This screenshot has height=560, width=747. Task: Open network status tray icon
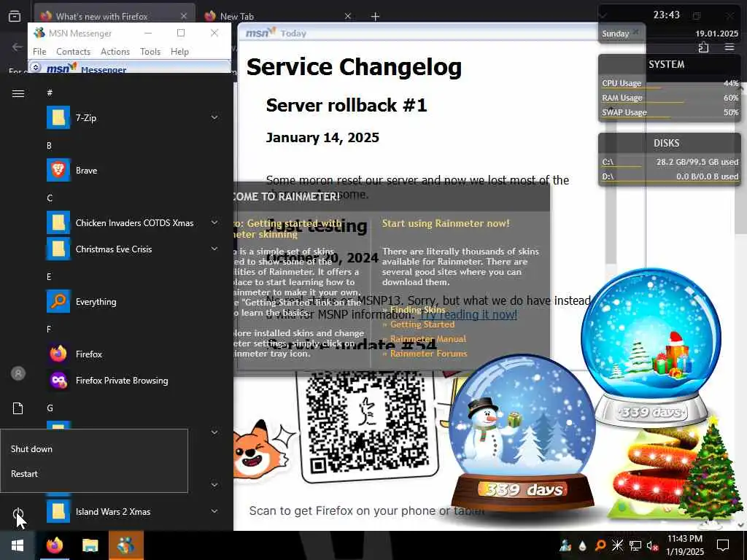tap(635, 545)
